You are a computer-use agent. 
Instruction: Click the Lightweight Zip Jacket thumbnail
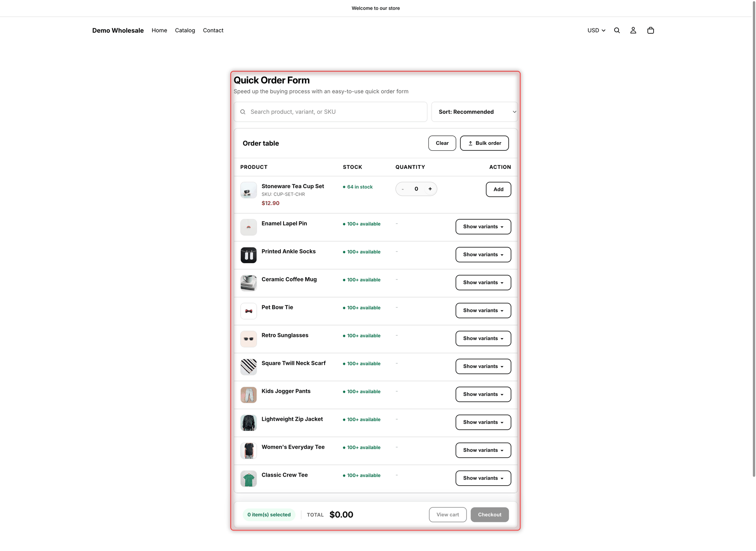coord(248,423)
